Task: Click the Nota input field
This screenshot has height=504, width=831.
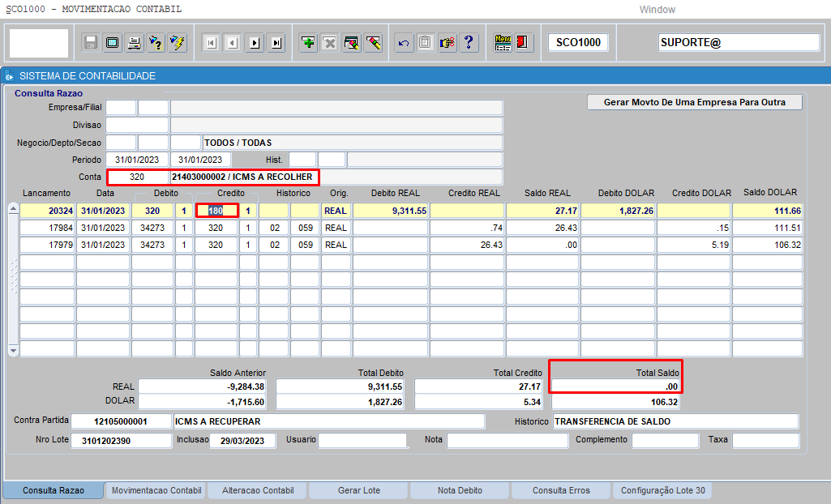Action: 508,441
